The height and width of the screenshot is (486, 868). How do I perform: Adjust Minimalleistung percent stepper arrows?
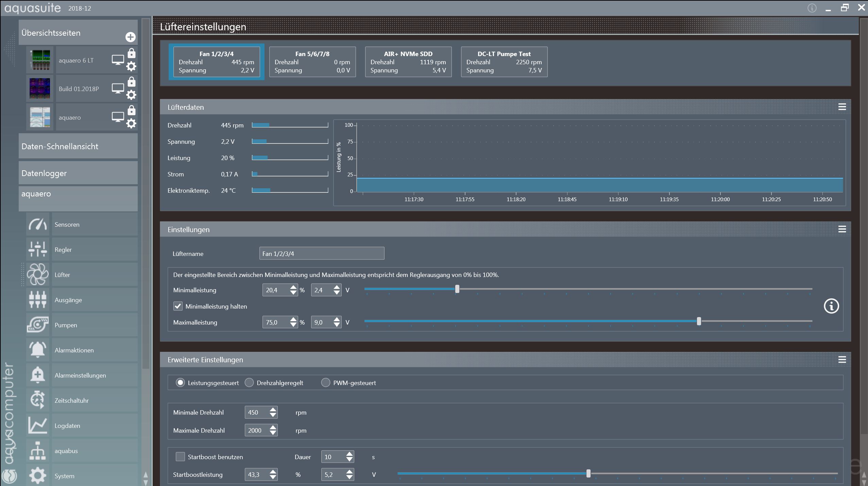[x=293, y=290]
